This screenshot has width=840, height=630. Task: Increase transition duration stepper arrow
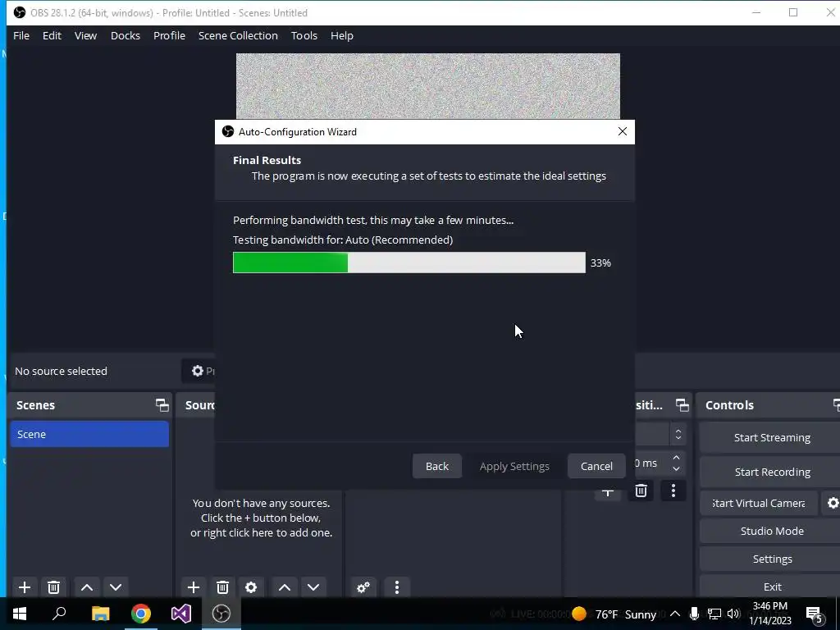pyautogui.click(x=676, y=458)
